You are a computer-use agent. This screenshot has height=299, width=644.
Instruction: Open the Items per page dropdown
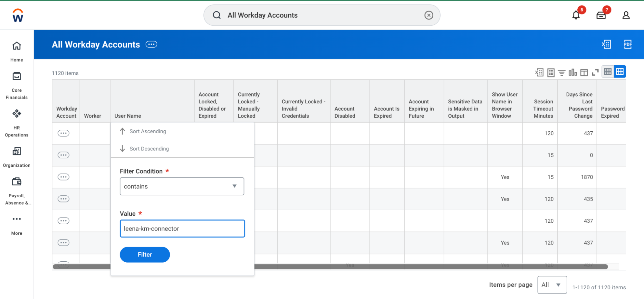coord(552,285)
